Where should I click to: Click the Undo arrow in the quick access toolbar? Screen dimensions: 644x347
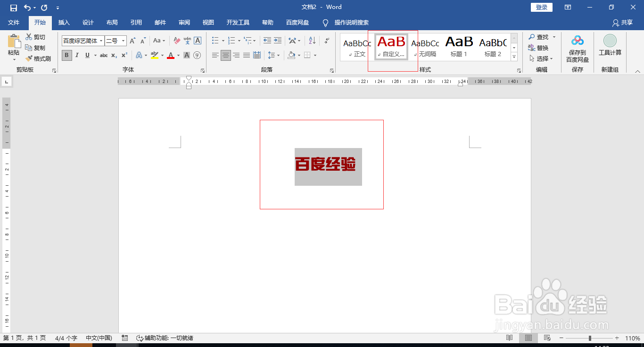27,8
